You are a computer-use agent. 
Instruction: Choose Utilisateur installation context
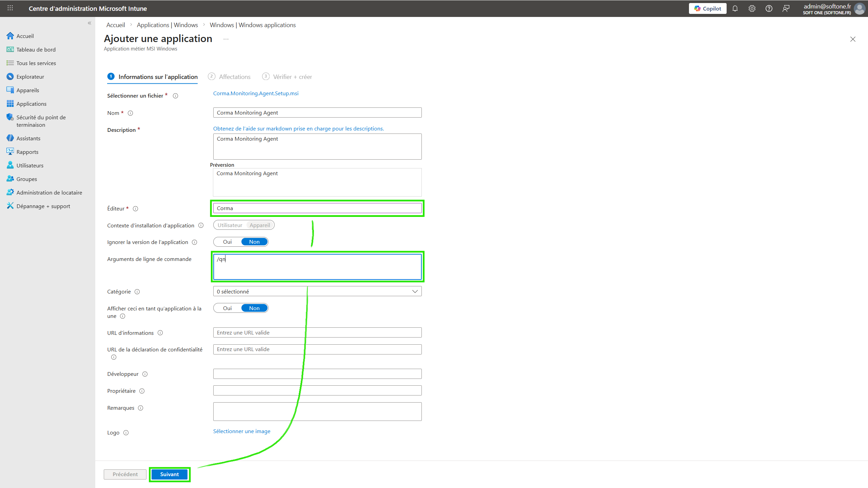coord(230,225)
